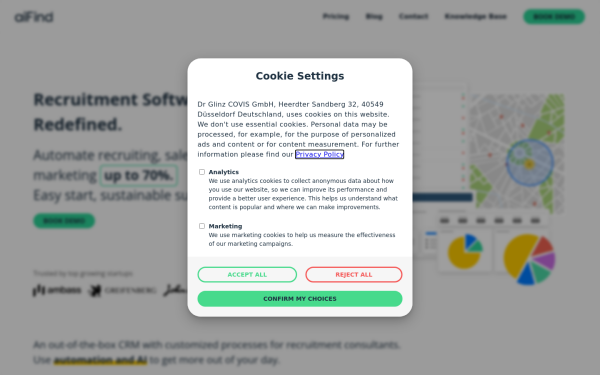Image resolution: width=600 pixels, height=375 pixels.
Task: Click the large multicolor pie chart
Action: point(529,259)
